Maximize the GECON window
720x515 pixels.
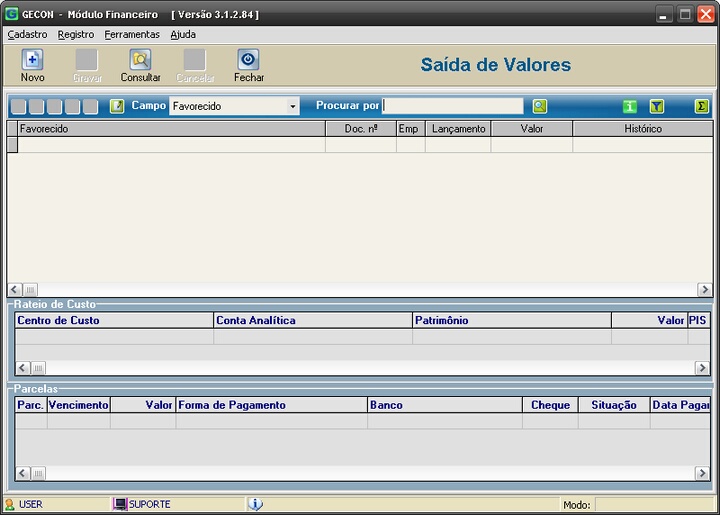click(x=685, y=15)
